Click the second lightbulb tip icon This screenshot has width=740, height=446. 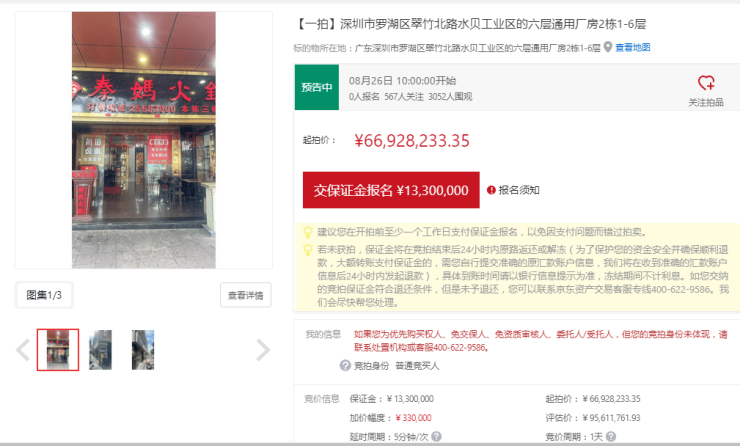coord(308,249)
